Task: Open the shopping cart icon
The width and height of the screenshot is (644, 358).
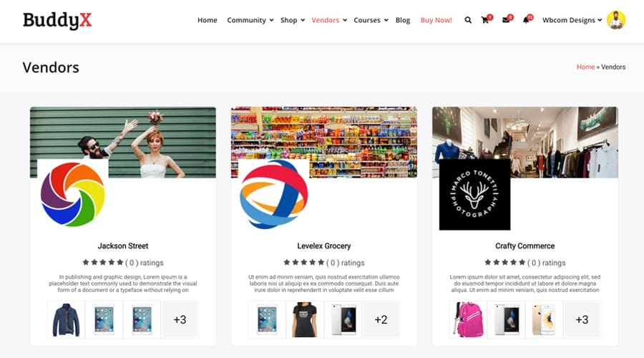Action: tap(485, 20)
